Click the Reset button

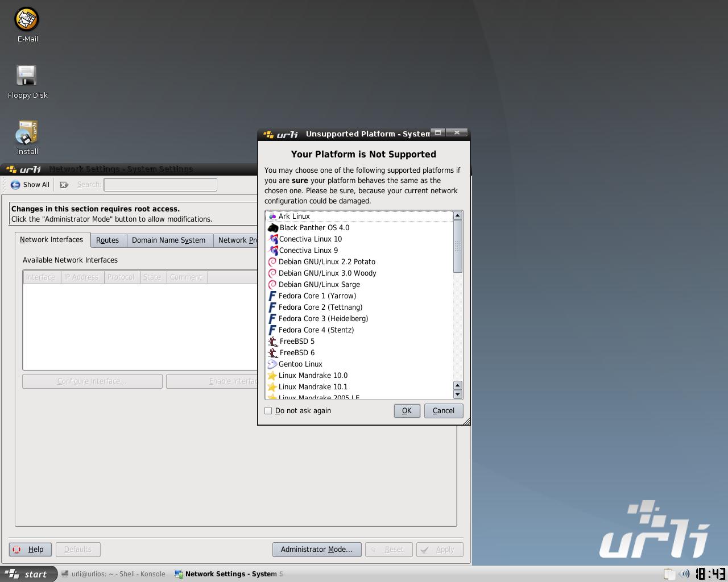pos(390,550)
